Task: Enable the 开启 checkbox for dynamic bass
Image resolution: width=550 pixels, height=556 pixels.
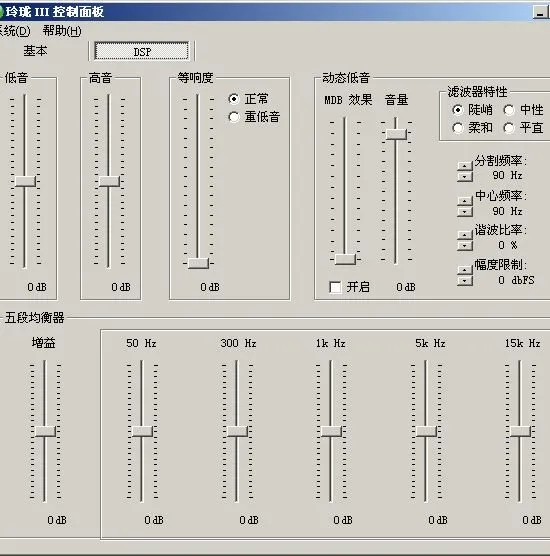Action: click(335, 287)
